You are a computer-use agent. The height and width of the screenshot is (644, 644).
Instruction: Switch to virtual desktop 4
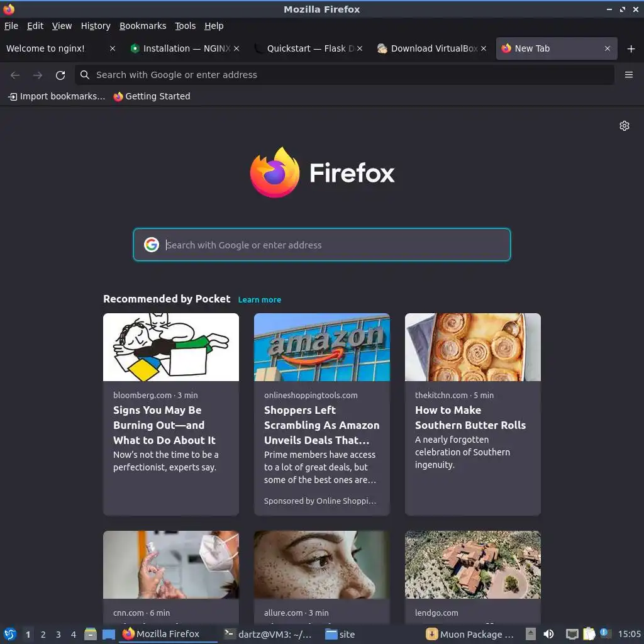(x=74, y=635)
